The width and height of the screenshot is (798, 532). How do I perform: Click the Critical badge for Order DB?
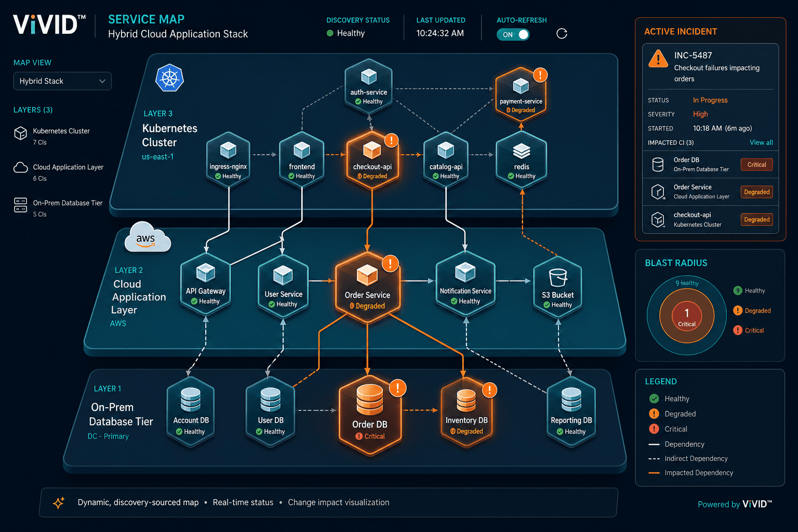click(x=756, y=165)
